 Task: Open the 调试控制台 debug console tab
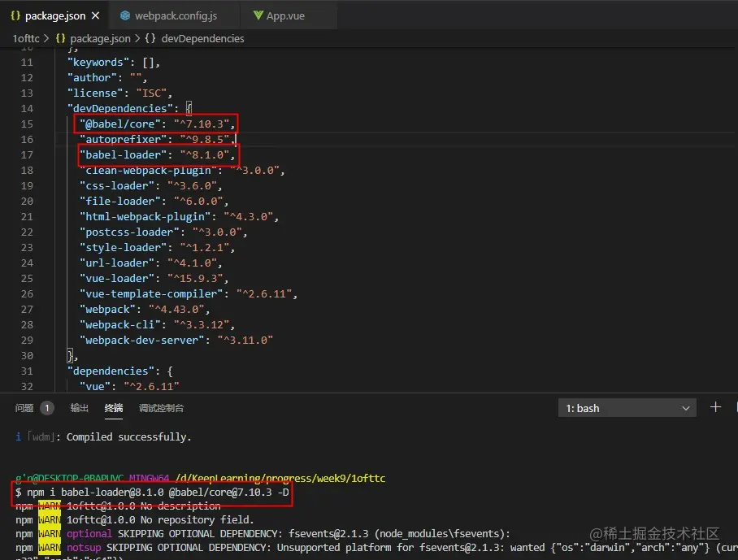pyautogui.click(x=161, y=408)
